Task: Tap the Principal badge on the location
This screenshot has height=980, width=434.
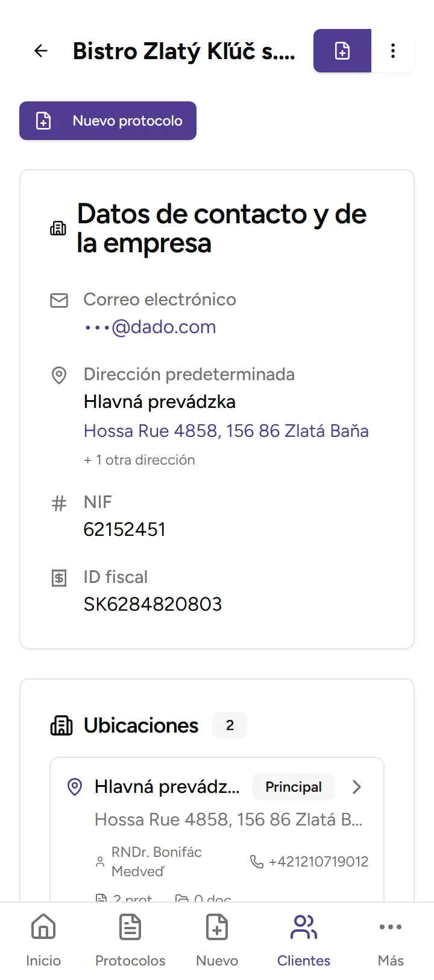Action: tap(293, 787)
